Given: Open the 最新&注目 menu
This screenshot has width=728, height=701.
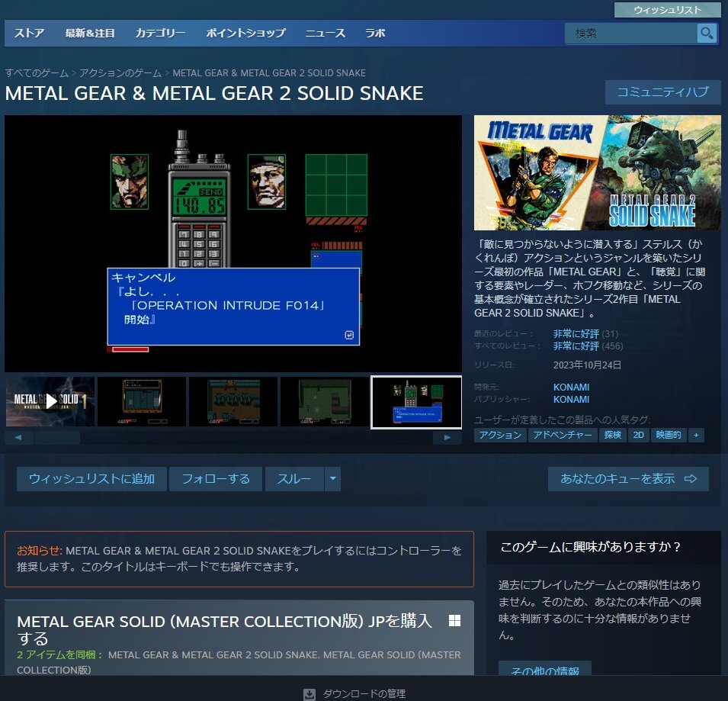Looking at the screenshot, I should coord(90,33).
